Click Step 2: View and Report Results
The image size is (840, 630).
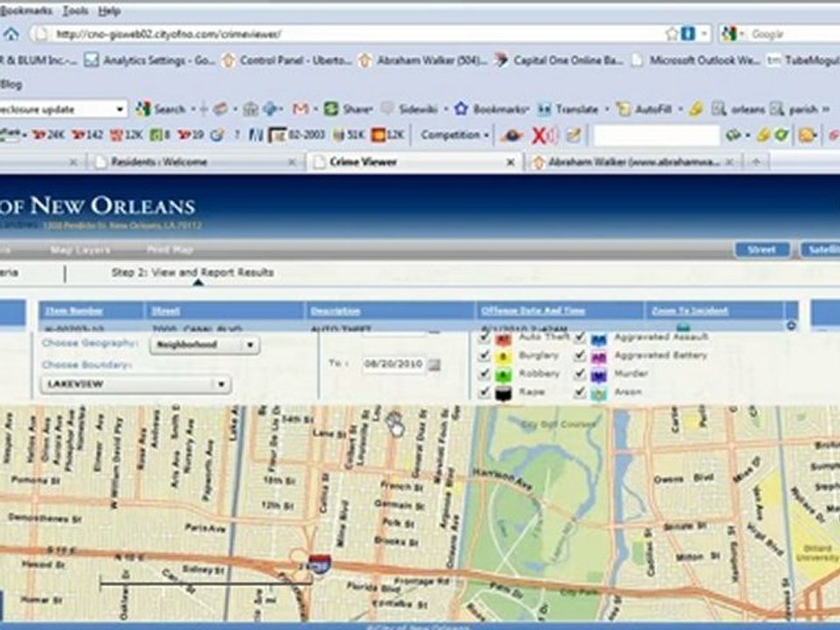[192, 272]
